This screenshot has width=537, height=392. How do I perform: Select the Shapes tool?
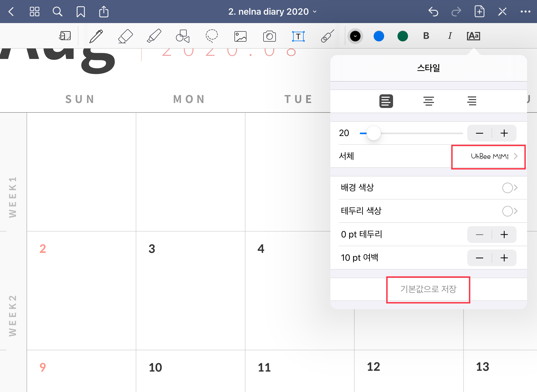point(183,36)
